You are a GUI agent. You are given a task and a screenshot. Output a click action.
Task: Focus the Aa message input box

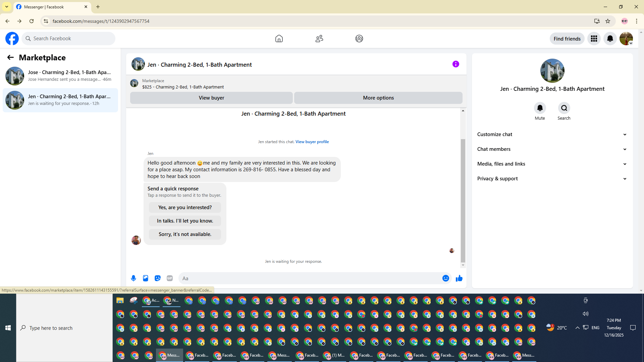pyautogui.click(x=310, y=278)
